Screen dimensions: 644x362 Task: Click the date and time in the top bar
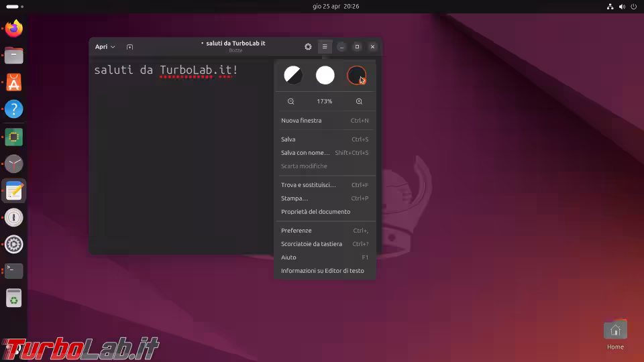(x=335, y=7)
